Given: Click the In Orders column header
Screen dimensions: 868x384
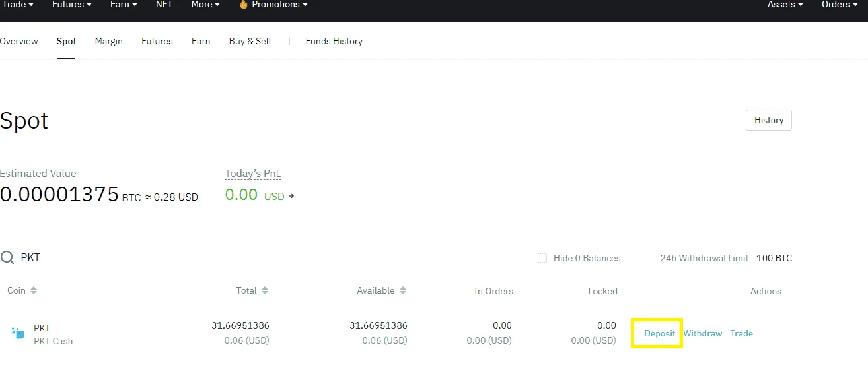Looking at the screenshot, I should (x=493, y=291).
